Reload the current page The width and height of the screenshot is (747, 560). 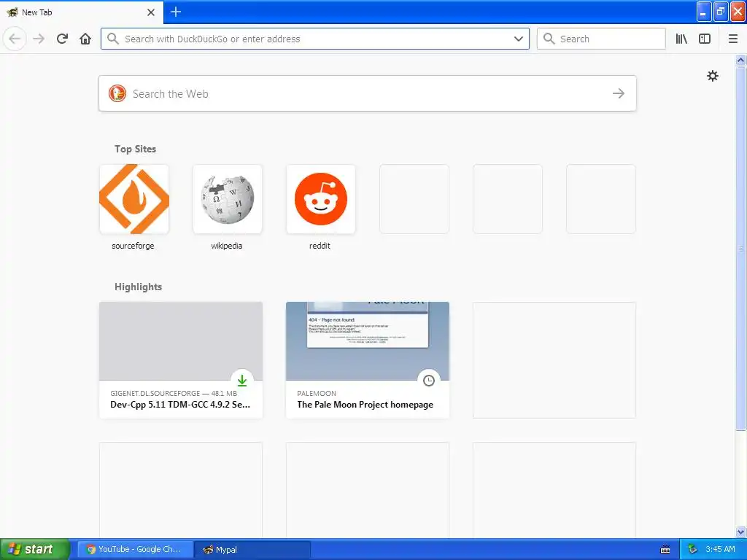tap(62, 39)
